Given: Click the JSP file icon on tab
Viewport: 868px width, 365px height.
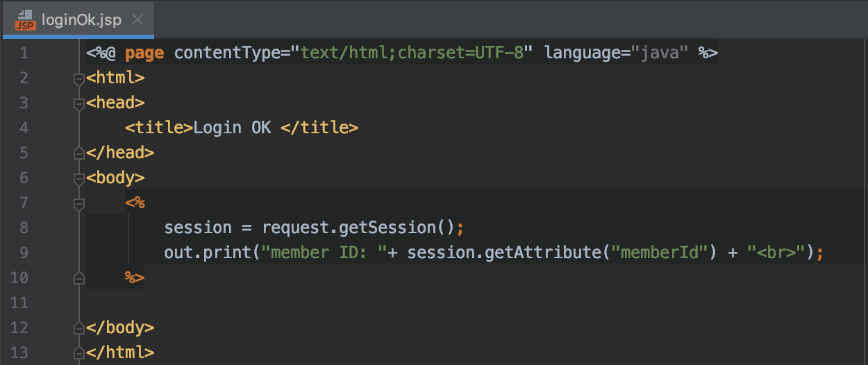Looking at the screenshot, I should (25, 19).
